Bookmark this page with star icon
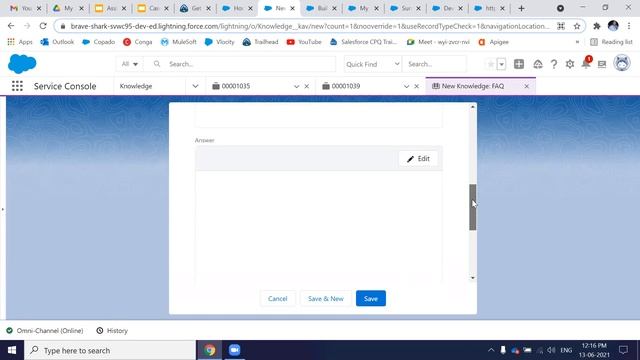 pos(577,26)
